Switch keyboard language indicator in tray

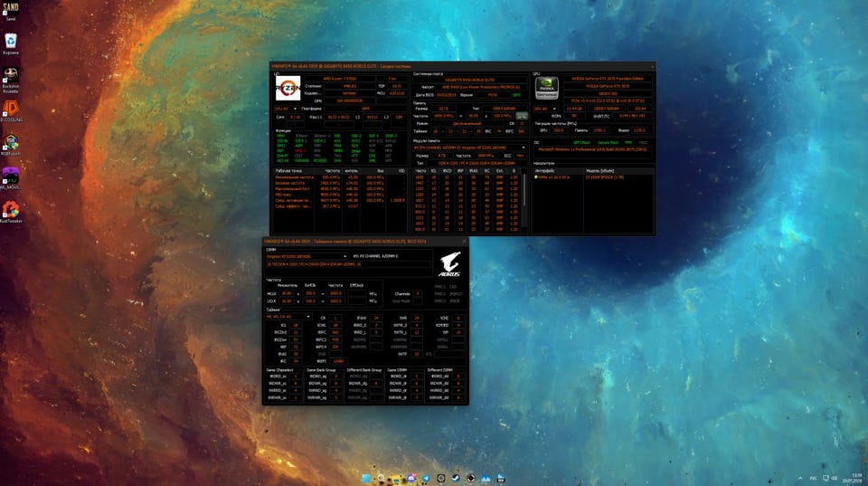pyautogui.click(x=813, y=478)
